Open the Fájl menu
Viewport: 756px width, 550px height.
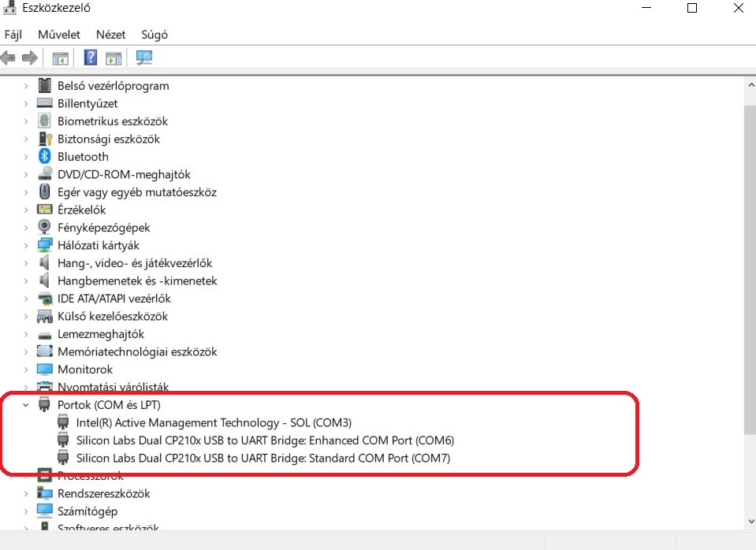[13, 35]
